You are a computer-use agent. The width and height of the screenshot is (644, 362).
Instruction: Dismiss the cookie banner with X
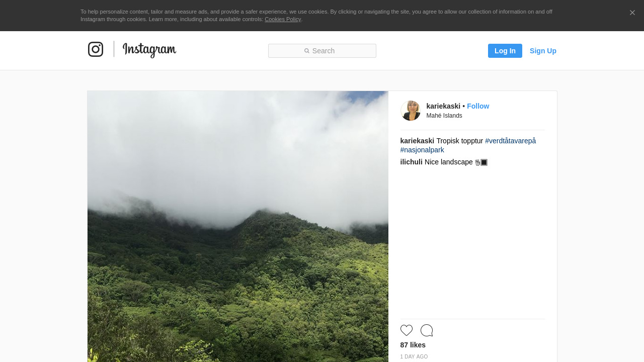pyautogui.click(x=632, y=13)
